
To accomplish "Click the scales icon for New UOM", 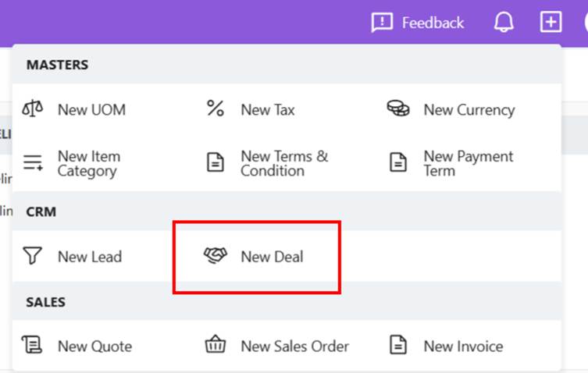I will [33, 109].
